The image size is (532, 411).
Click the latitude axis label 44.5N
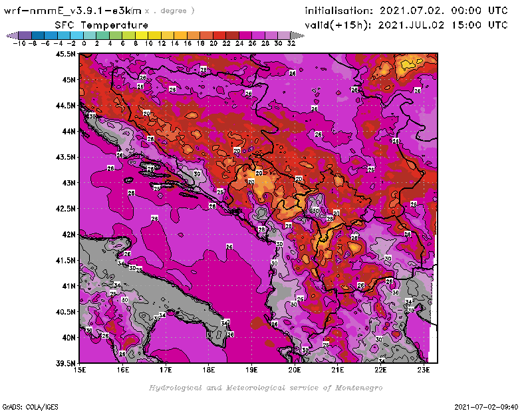point(66,106)
